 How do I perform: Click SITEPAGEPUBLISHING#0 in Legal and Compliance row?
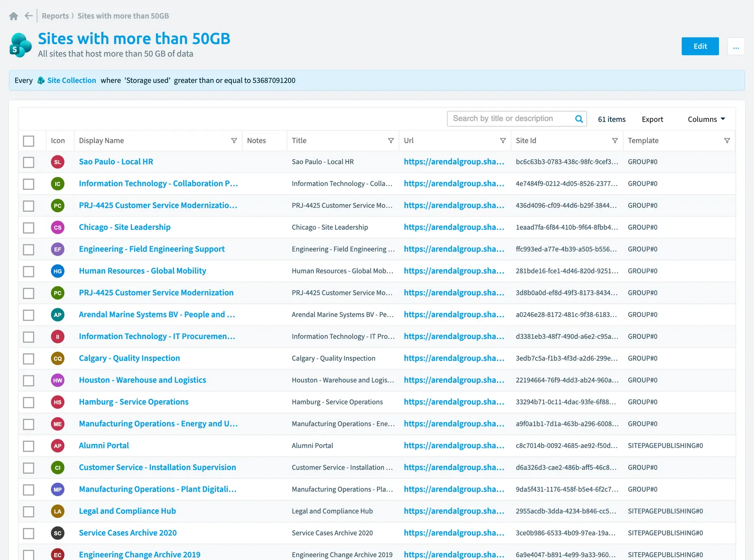[665, 511]
